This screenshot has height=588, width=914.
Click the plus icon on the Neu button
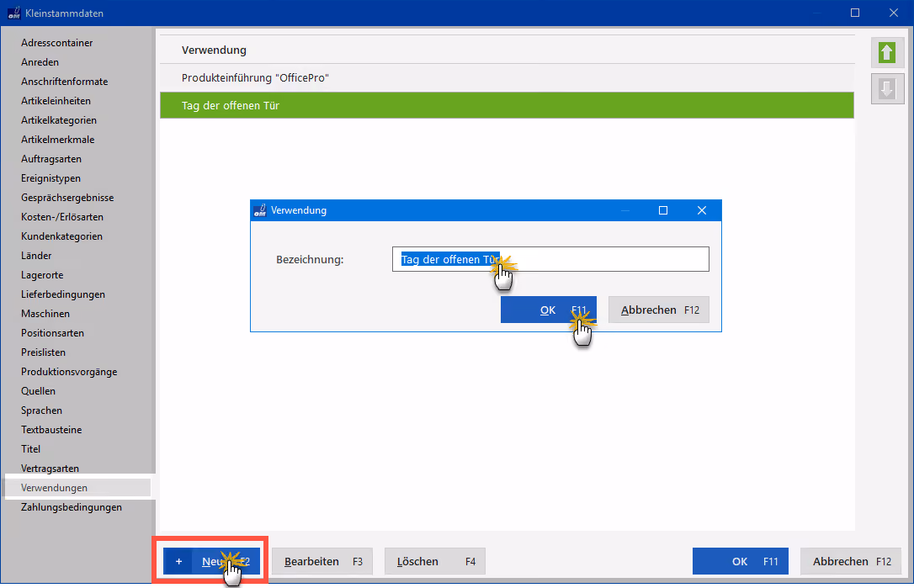(x=178, y=561)
